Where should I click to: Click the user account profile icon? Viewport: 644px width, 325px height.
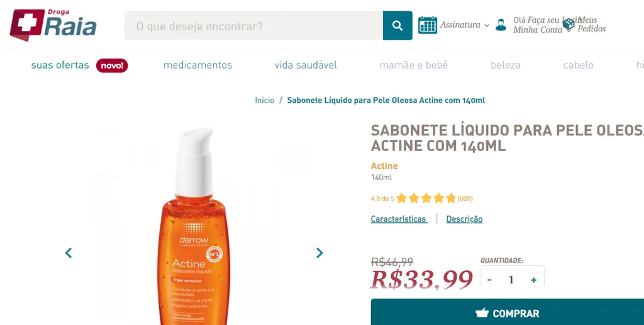501,25
